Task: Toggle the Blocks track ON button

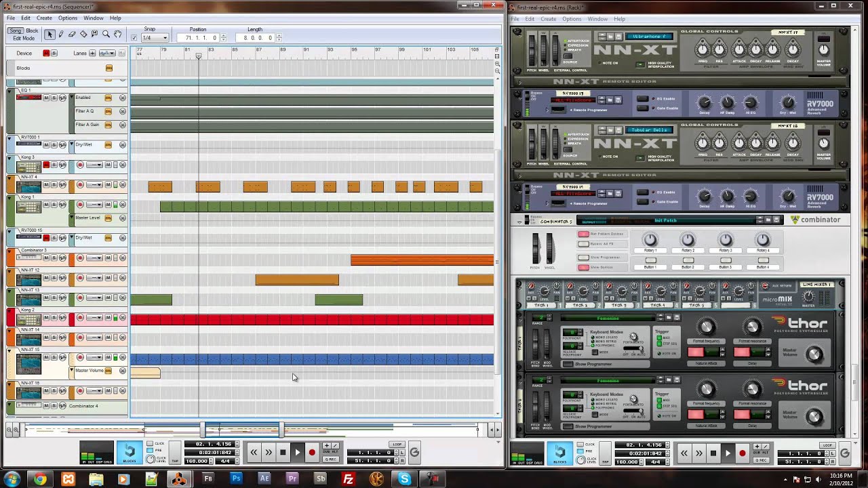Action: coord(108,68)
